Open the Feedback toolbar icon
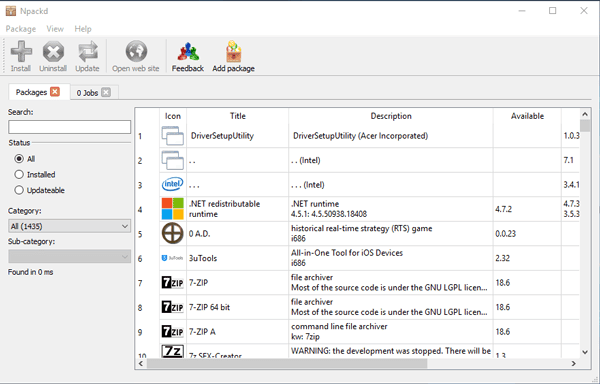Viewport: 600px width, 384px height. (x=188, y=52)
